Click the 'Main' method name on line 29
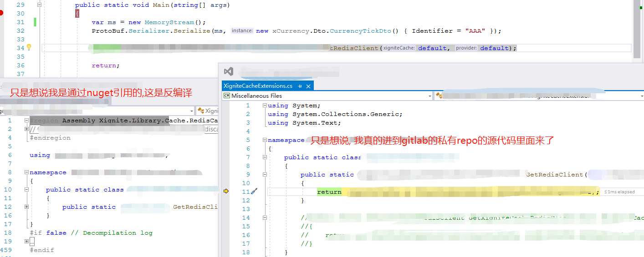Viewport: 644px width, 257px height. coord(162,5)
